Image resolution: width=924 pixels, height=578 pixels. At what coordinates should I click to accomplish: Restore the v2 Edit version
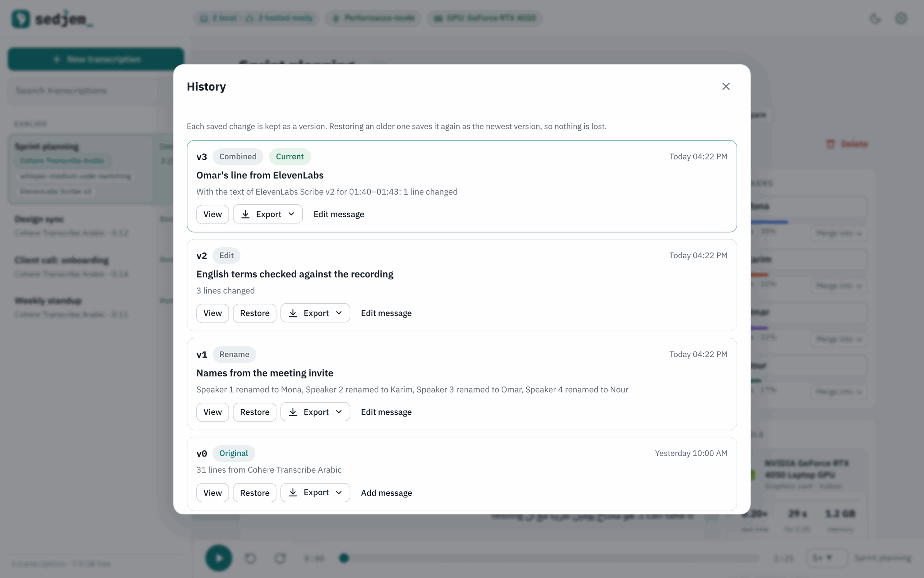coord(254,313)
